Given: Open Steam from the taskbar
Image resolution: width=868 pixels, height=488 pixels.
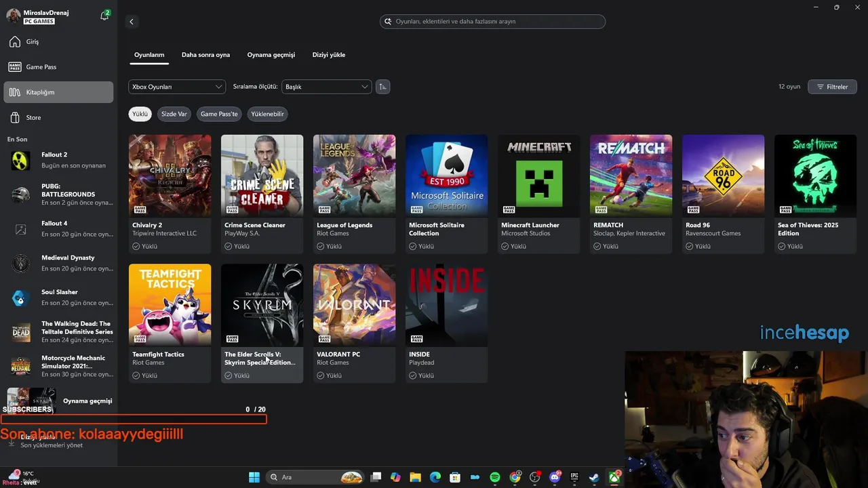Looking at the screenshot, I should click(594, 477).
